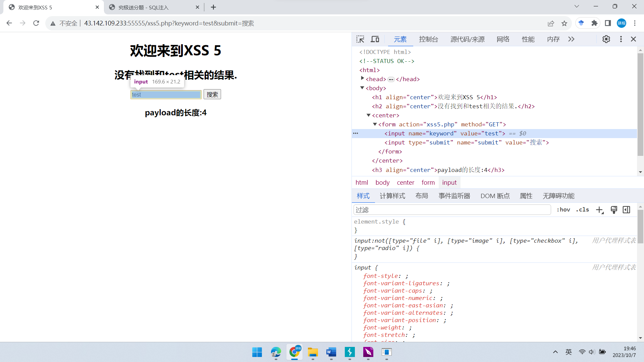Switch to the 源代码/来源 tab

click(468, 39)
